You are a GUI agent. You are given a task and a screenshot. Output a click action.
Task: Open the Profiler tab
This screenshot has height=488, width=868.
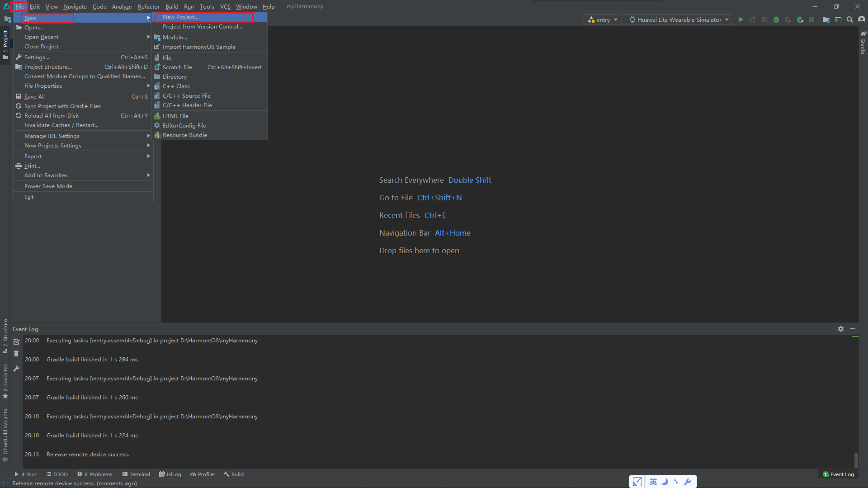(203, 474)
